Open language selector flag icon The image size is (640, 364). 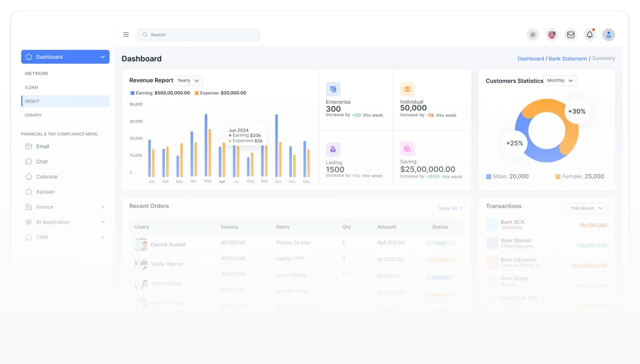[x=552, y=34]
